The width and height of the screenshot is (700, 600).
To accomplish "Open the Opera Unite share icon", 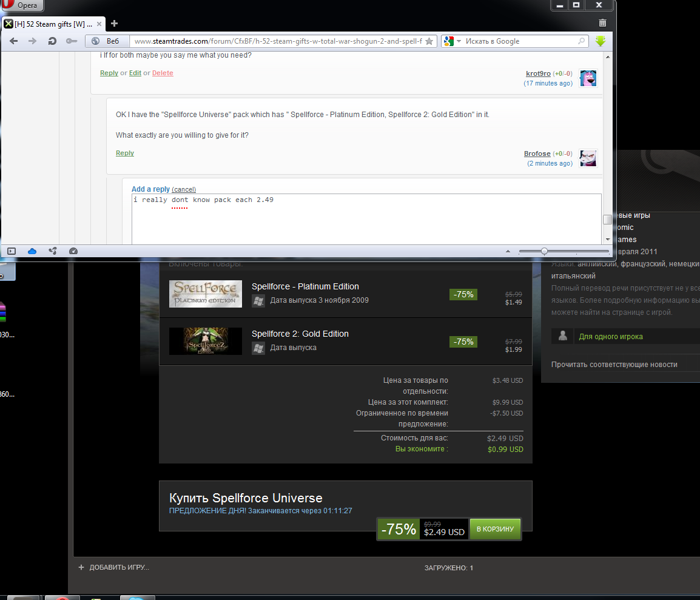I will click(x=53, y=251).
